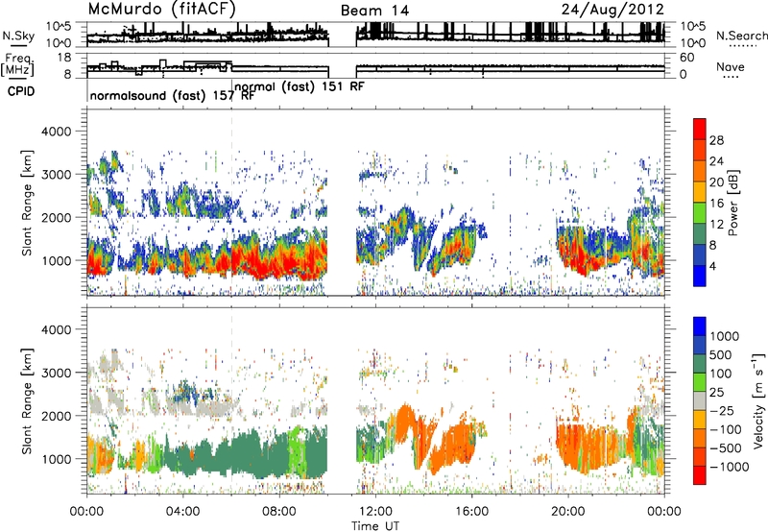Click the '4000' tick on power panel
The image size is (768, 532).
pos(56,132)
